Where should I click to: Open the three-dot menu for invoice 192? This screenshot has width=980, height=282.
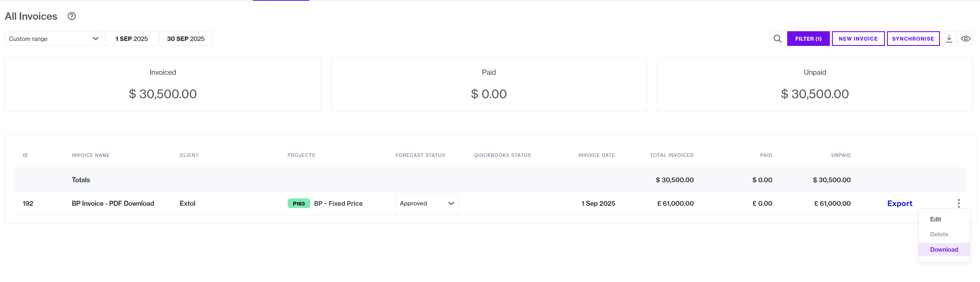(958, 203)
